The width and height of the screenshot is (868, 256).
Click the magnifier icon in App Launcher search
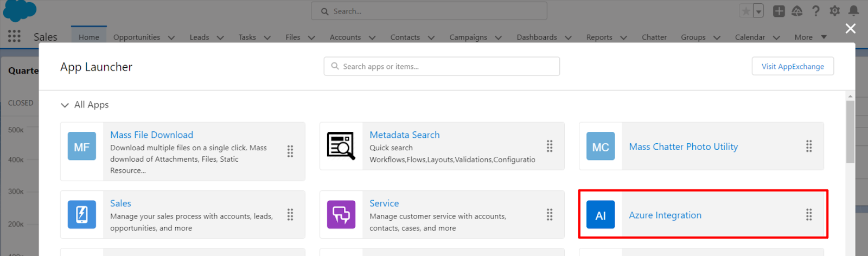click(x=335, y=66)
